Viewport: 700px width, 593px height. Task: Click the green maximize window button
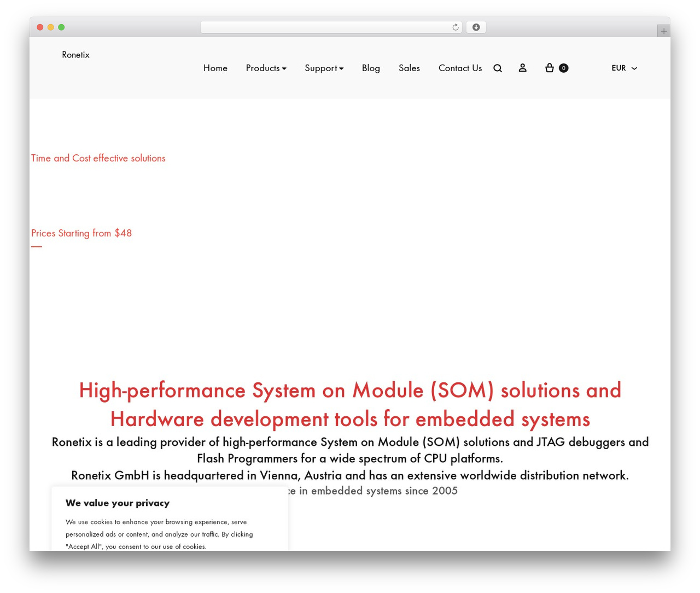pyautogui.click(x=61, y=27)
